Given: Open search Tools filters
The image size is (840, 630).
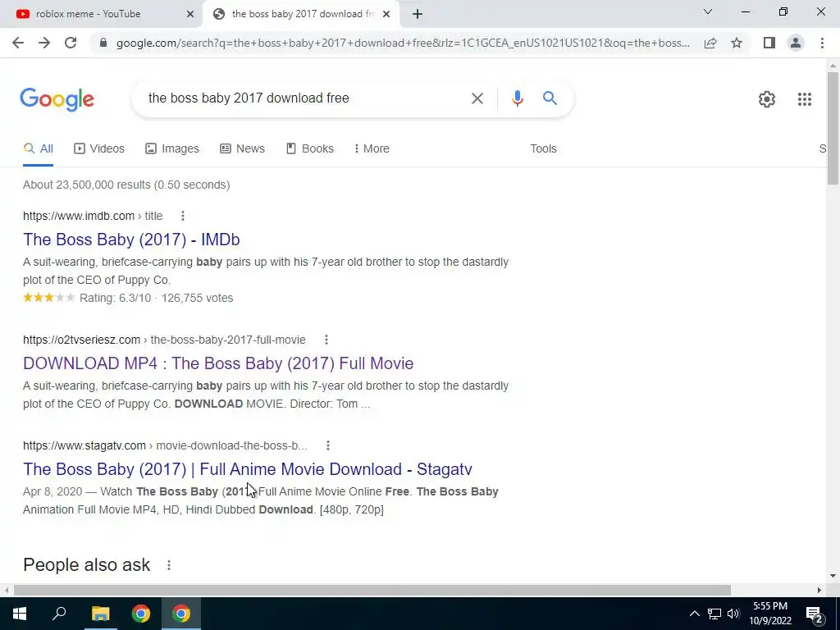Looking at the screenshot, I should click(x=543, y=148).
